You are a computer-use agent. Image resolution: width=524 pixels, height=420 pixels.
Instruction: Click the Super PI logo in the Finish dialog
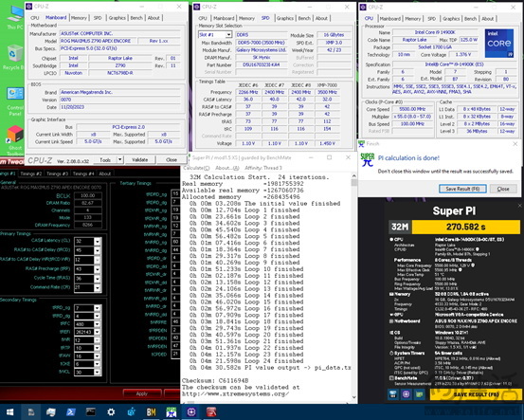pyautogui.click(x=368, y=160)
